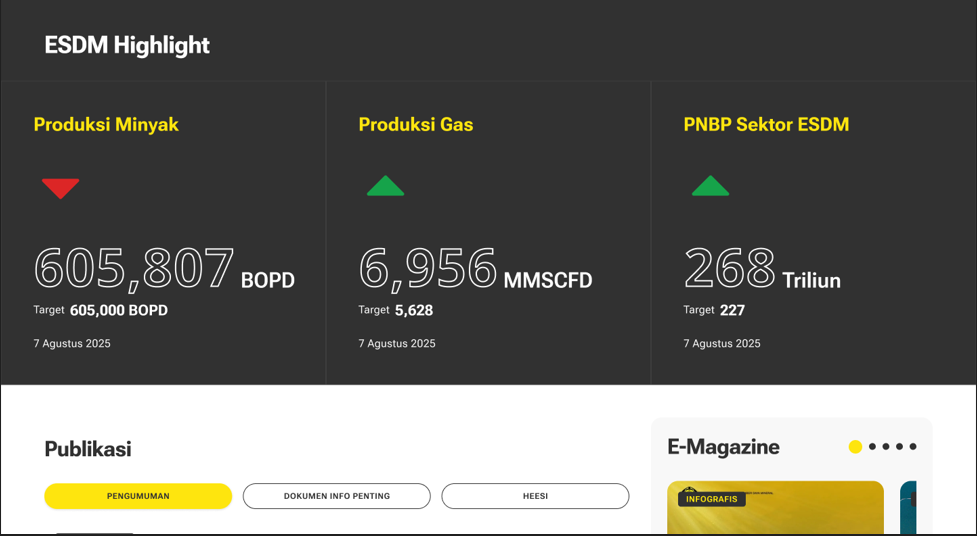Click the Produksi Gas heading
Image resolution: width=977 pixels, height=536 pixels.
tap(416, 125)
